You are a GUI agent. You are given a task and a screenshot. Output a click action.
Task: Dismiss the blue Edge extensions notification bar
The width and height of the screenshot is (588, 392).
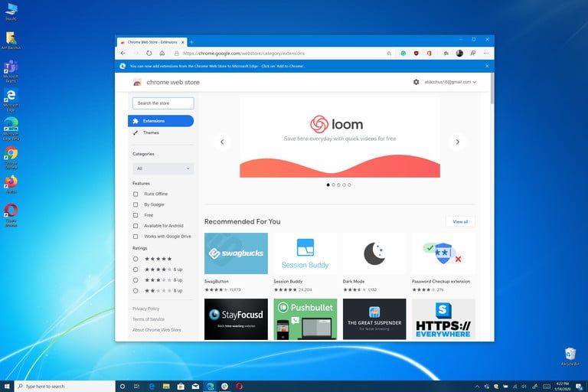487,66
